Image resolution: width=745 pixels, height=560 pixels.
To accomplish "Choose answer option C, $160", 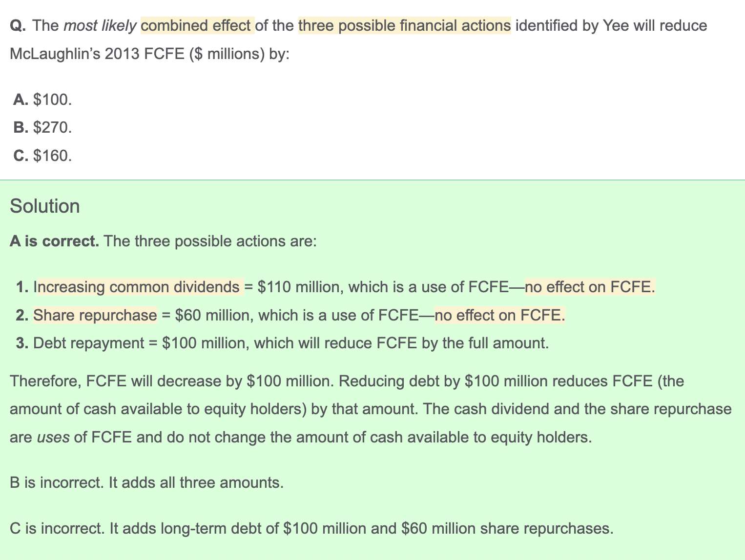I will point(43,156).
